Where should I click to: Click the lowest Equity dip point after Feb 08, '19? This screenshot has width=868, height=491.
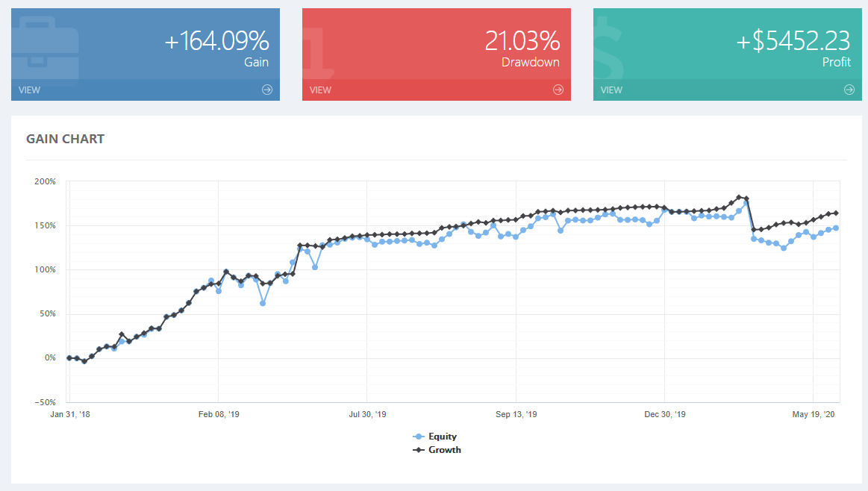263,303
